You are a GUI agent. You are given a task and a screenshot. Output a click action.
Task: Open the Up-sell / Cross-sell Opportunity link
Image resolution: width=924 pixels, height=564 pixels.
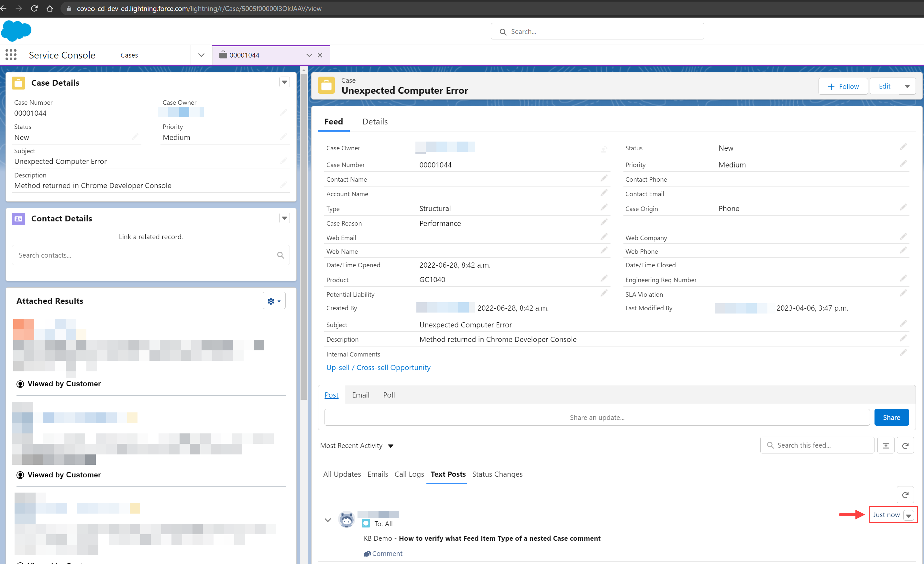point(378,367)
